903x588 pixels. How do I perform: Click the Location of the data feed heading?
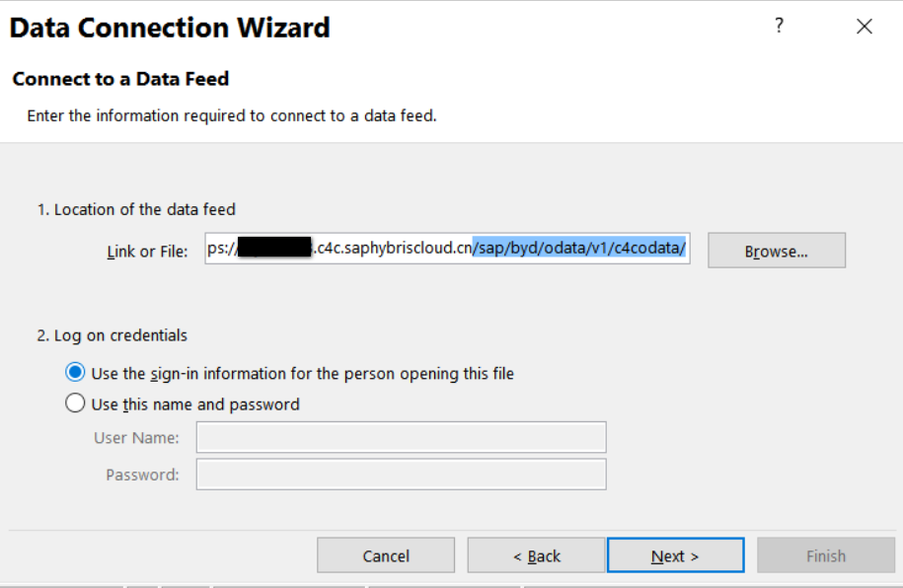(136, 209)
